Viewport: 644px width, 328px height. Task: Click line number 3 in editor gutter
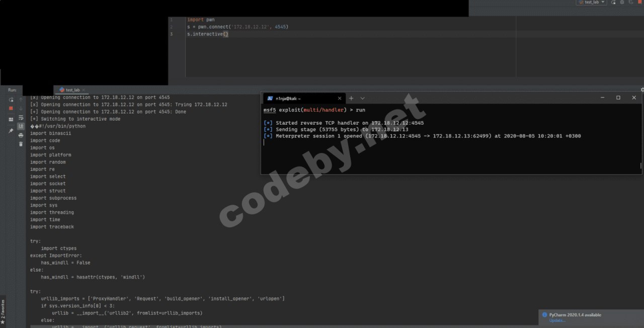point(171,34)
